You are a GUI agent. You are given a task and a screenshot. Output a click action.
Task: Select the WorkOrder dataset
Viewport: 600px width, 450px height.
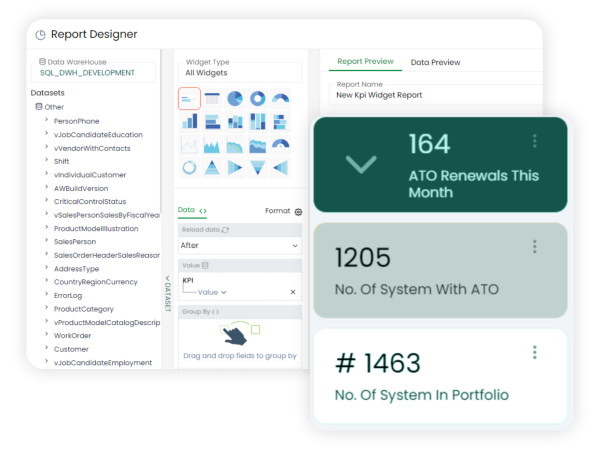[72, 336]
